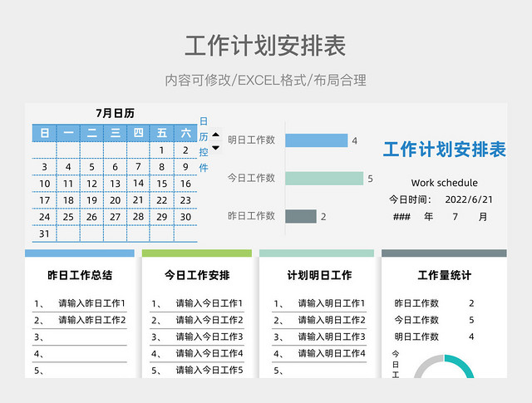Click the teal donut chart segment
The height and width of the screenshot is (403, 532).
point(462,365)
